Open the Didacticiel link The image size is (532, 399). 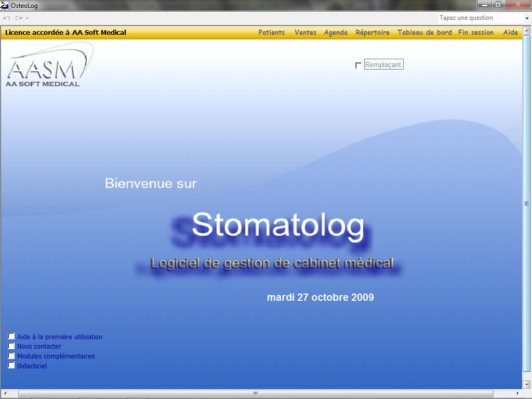coord(32,366)
